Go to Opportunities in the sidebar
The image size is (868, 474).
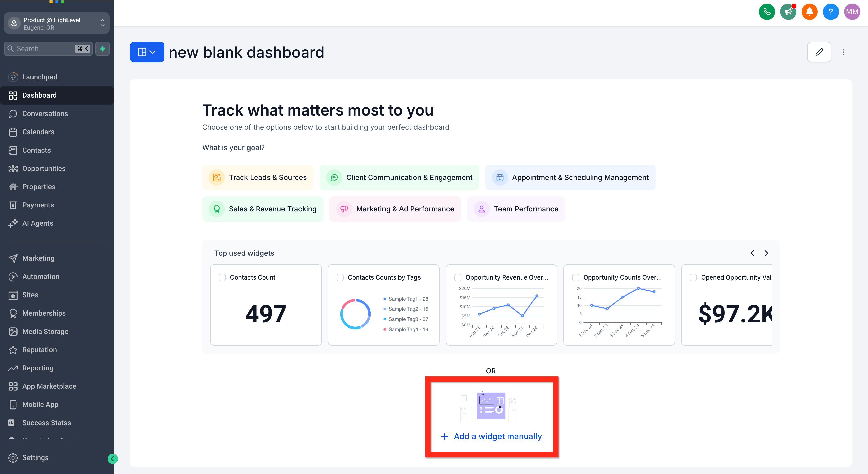tap(44, 169)
